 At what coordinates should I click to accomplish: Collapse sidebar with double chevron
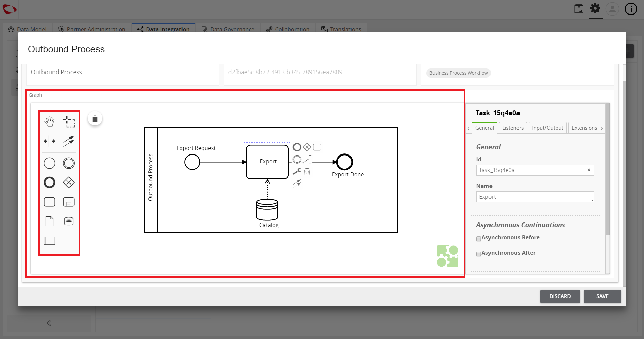[x=49, y=323]
